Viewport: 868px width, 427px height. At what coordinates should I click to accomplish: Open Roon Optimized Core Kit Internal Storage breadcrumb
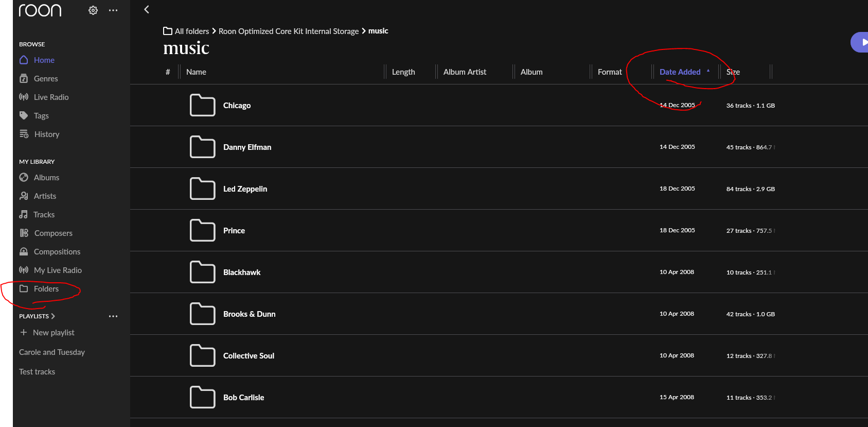tap(289, 31)
